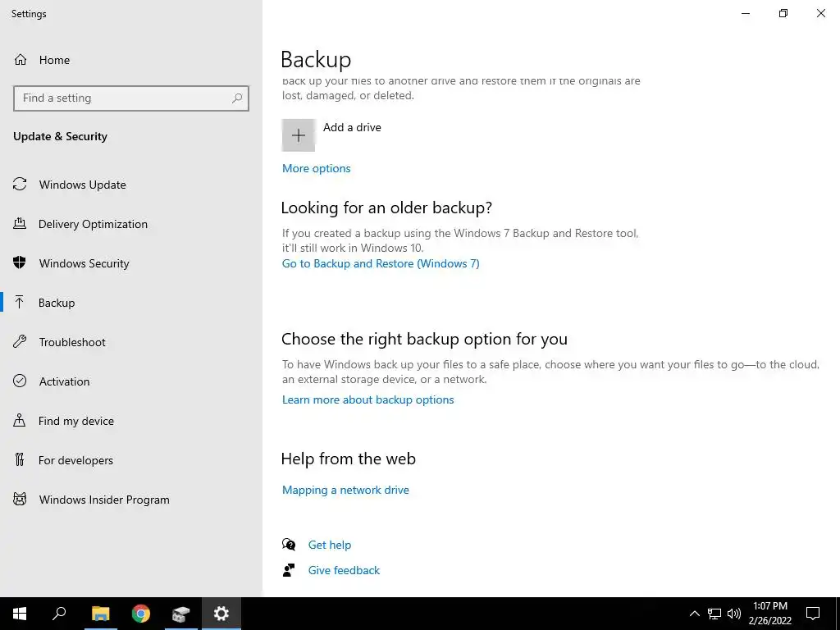This screenshot has height=630, width=840.
Task: Click the Get help chat bubble icon
Action: (289, 545)
